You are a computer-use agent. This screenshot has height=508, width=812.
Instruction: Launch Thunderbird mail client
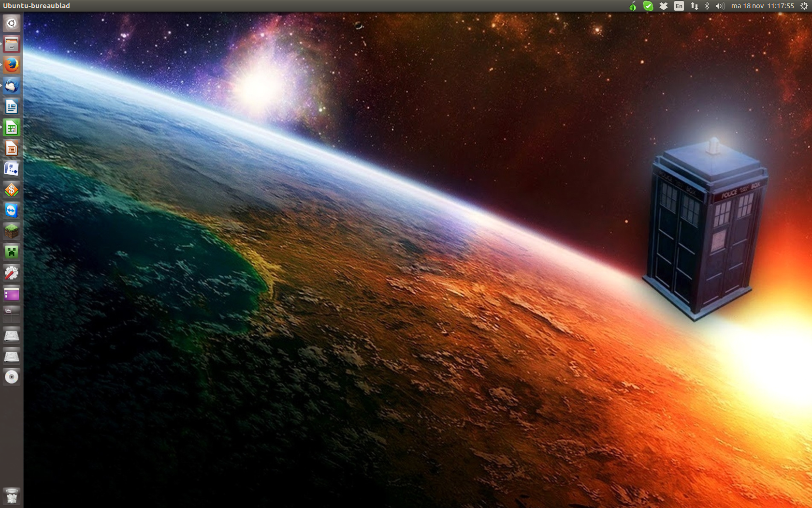coord(12,86)
